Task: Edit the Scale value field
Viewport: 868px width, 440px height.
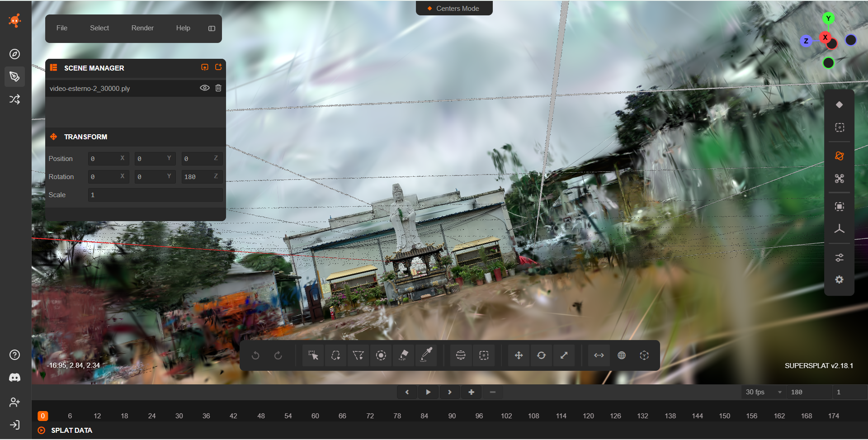Action: click(x=155, y=195)
